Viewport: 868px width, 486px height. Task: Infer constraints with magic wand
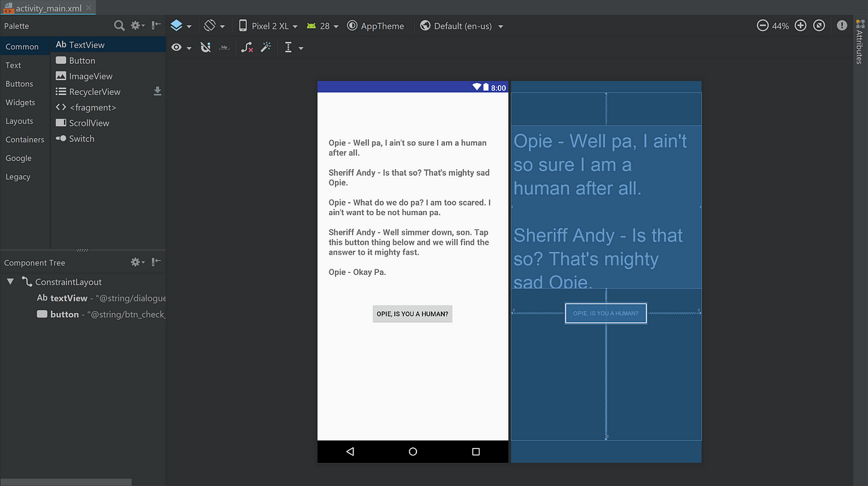266,48
